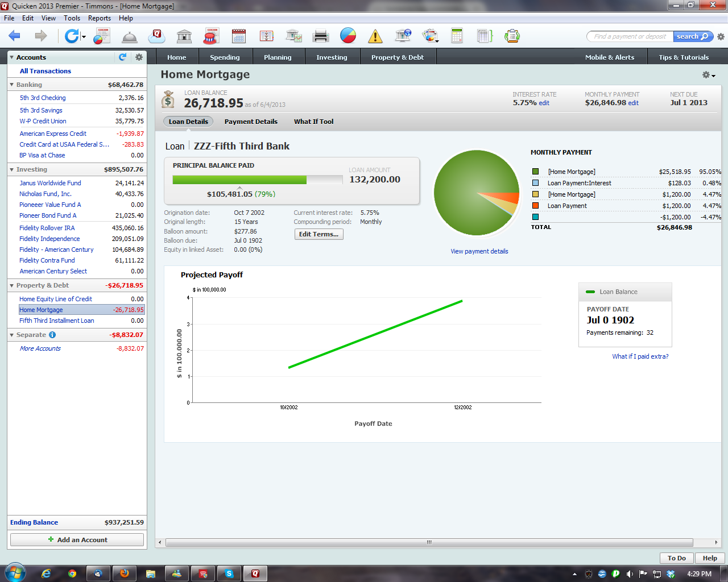Open the calculator icon in the toolbar
Viewport: 728px width, 582px height.
click(x=457, y=36)
